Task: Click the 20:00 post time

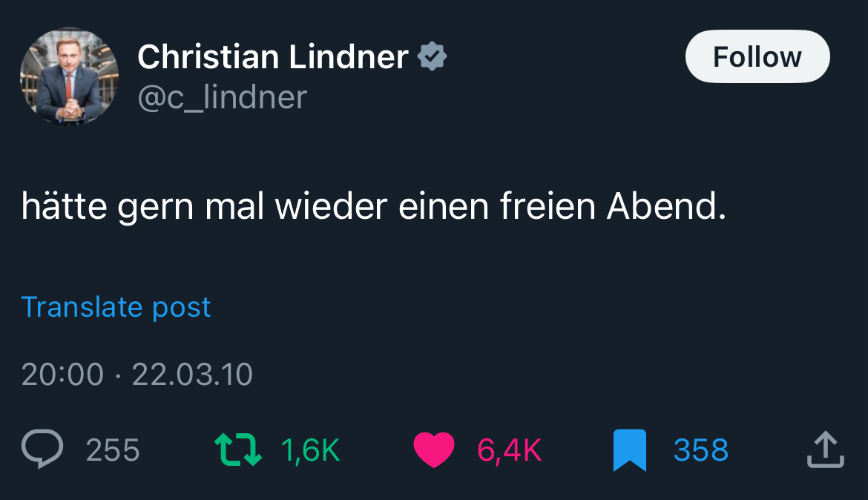Action: [x=62, y=375]
